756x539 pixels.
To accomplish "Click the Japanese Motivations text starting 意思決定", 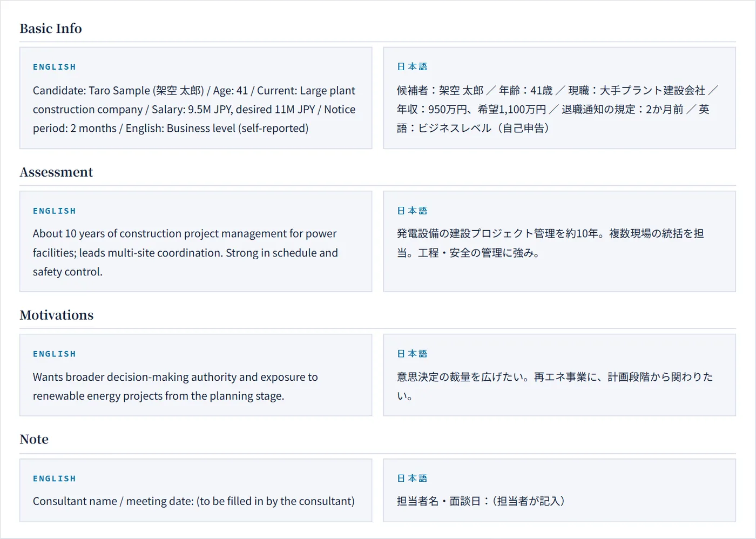I will [x=555, y=387].
